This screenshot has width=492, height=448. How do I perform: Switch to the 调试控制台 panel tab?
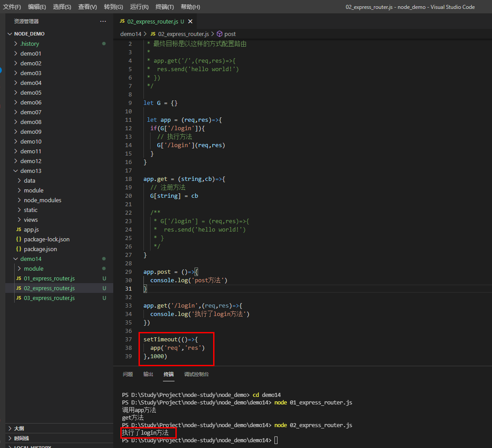196,374
